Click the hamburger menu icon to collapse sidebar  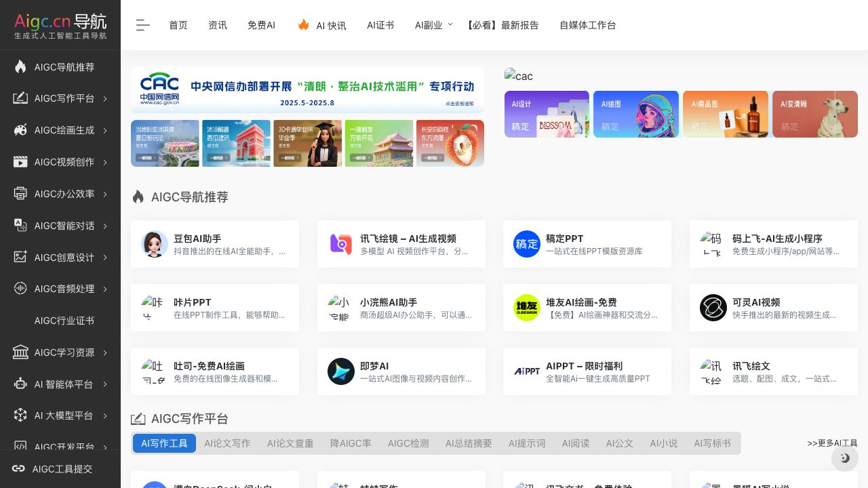click(142, 25)
